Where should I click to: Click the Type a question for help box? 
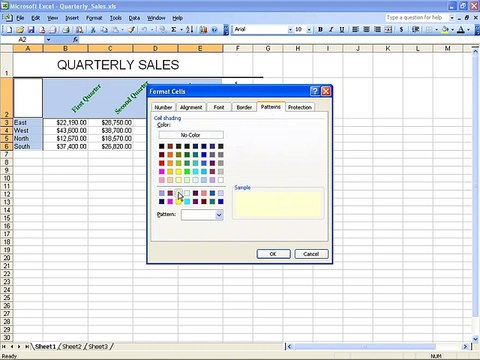coord(417,18)
